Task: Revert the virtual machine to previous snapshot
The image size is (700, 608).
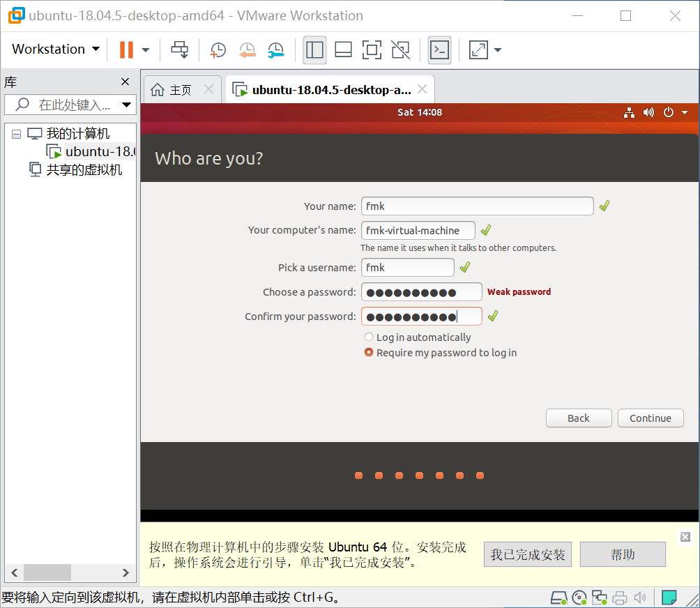Action: click(247, 50)
